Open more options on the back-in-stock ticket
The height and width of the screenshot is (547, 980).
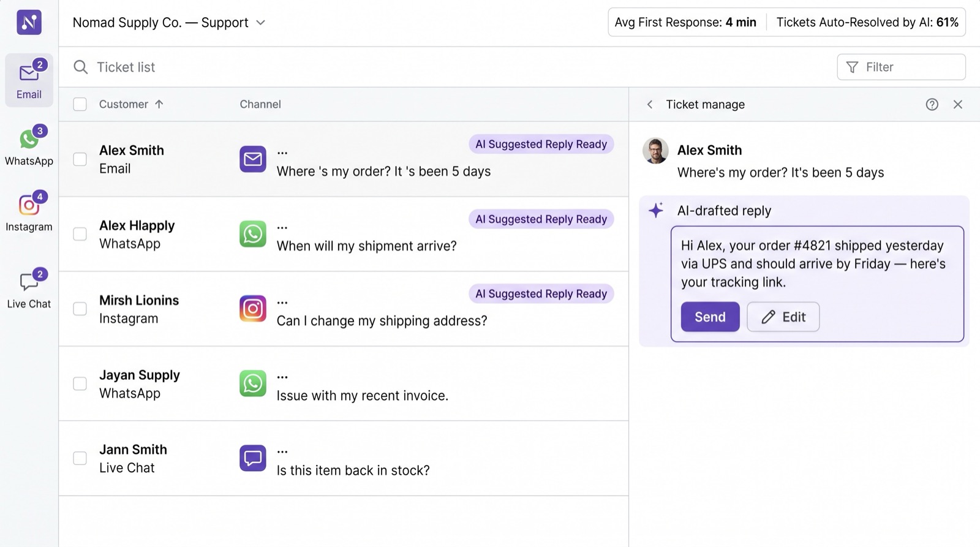click(282, 451)
